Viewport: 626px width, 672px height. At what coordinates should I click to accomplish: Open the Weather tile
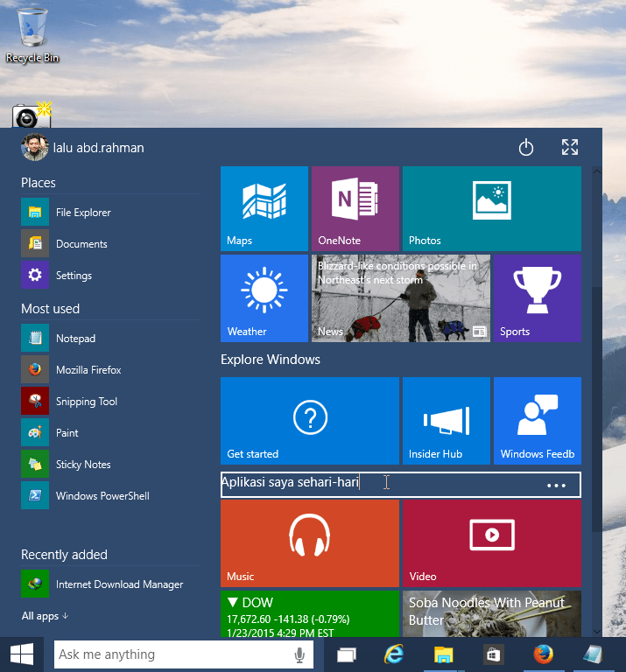264,298
